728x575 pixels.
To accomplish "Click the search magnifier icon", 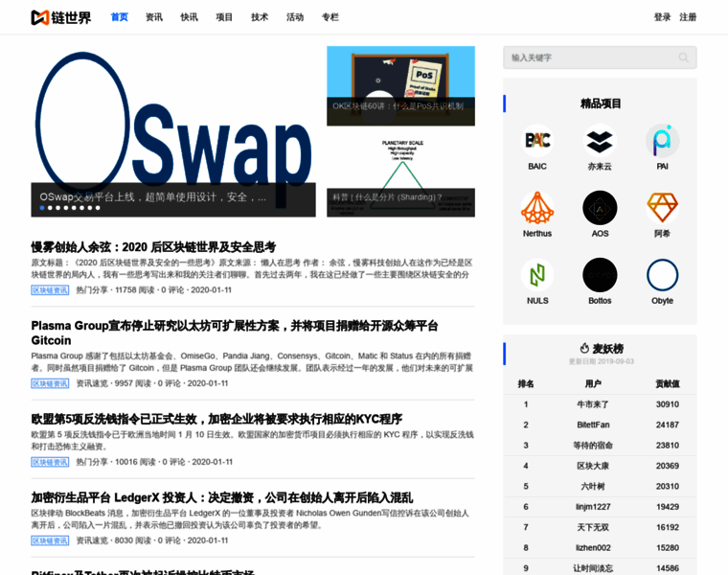I will (x=683, y=57).
